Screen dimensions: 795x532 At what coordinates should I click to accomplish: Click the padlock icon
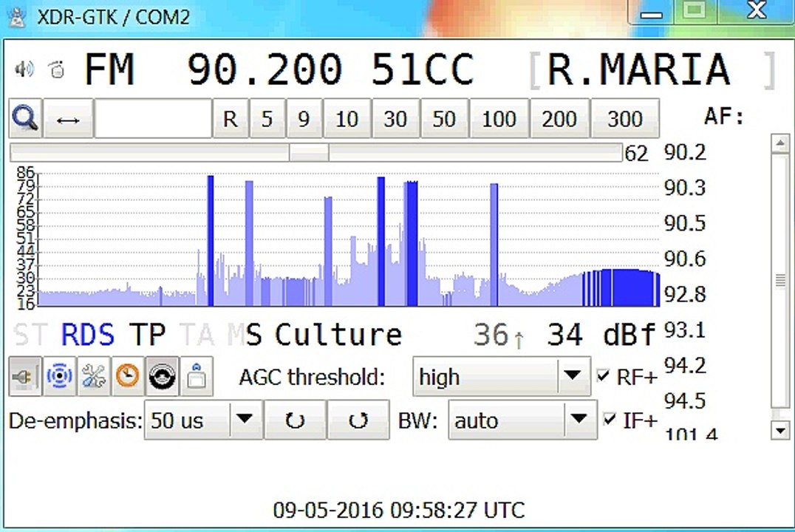coord(197,376)
